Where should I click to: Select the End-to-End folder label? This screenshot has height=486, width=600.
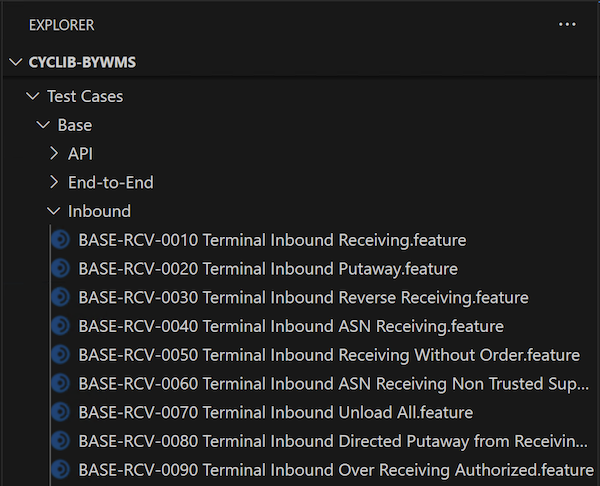tap(111, 183)
